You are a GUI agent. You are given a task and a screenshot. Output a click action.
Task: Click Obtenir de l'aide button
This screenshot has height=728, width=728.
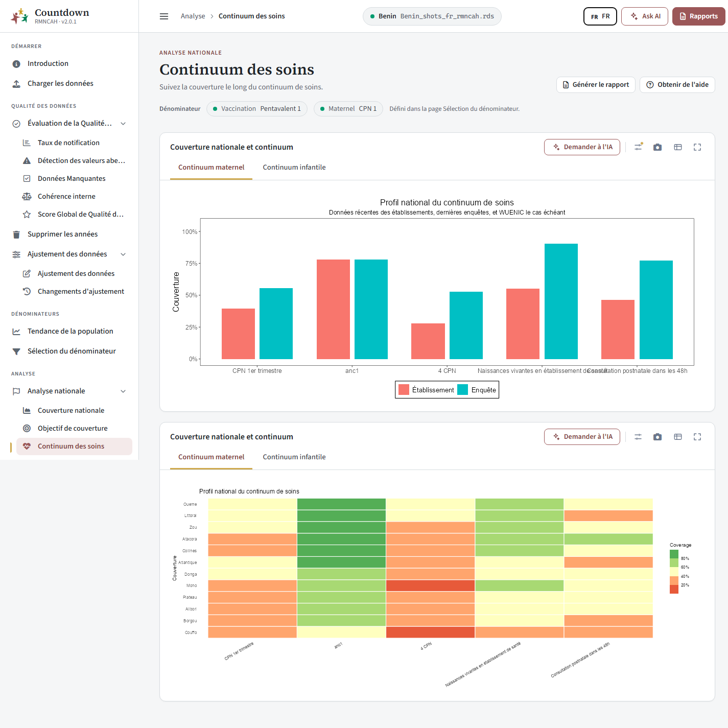tap(677, 85)
